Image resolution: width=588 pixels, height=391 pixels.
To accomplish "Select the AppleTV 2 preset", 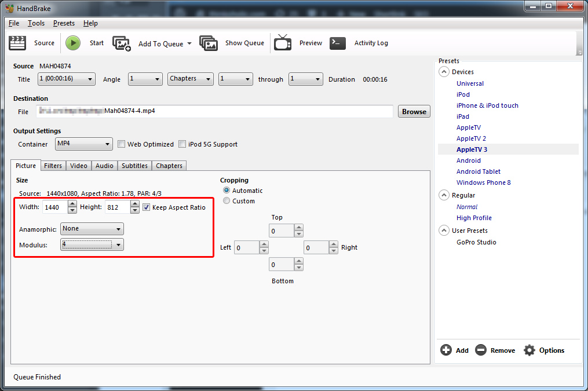I will (x=471, y=138).
